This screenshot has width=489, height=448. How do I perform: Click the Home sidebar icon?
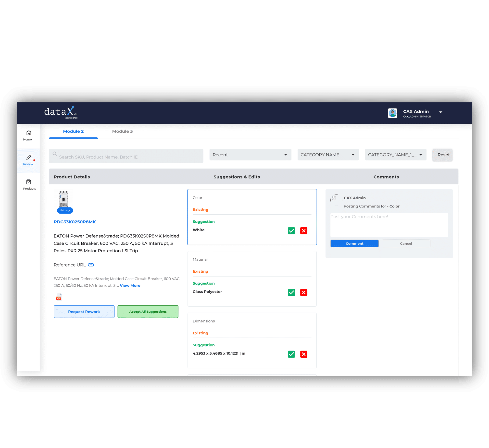click(x=28, y=133)
